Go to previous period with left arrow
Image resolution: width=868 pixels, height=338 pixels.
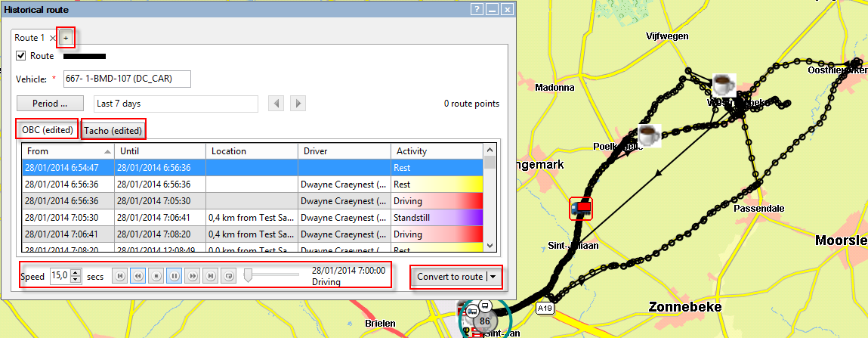pyautogui.click(x=277, y=103)
